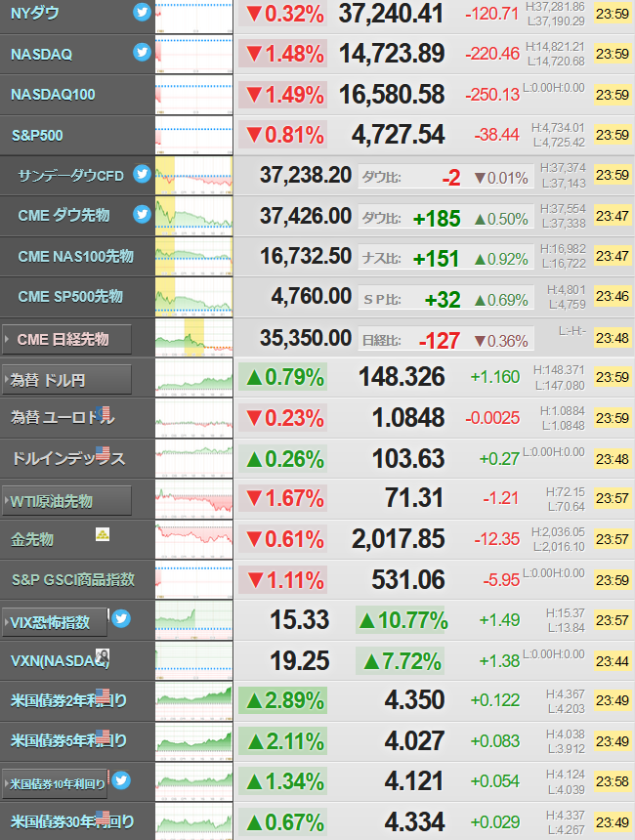The width and height of the screenshot is (635, 840).
Task: Open the S&P500 label link
Action: 37,135
